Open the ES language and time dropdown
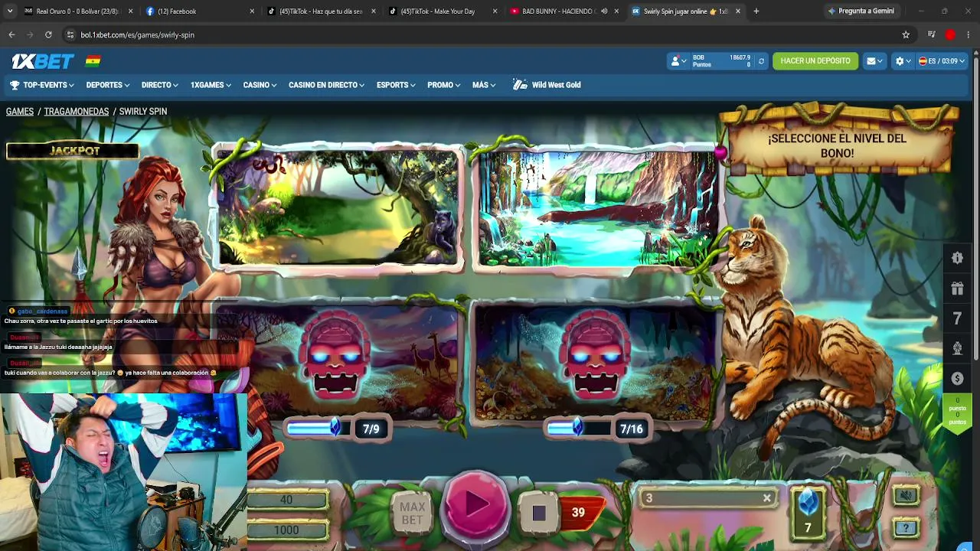Viewport: 980px width, 551px height. click(x=942, y=61)
